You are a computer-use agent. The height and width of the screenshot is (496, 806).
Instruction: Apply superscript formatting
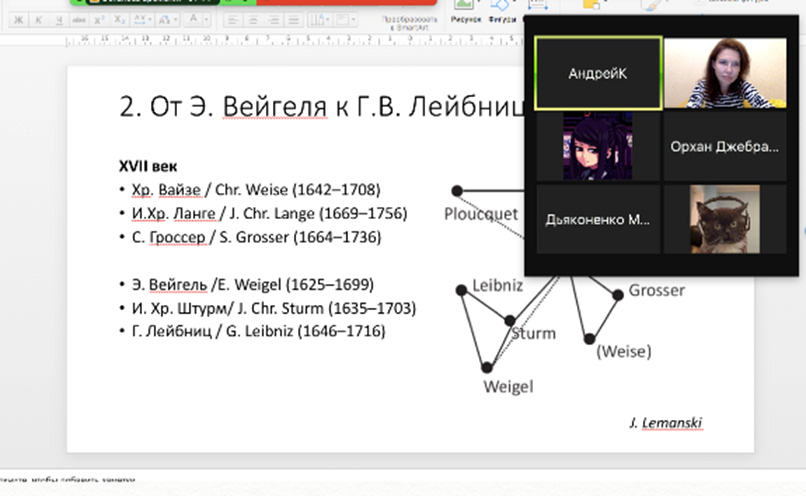[101, 19]
